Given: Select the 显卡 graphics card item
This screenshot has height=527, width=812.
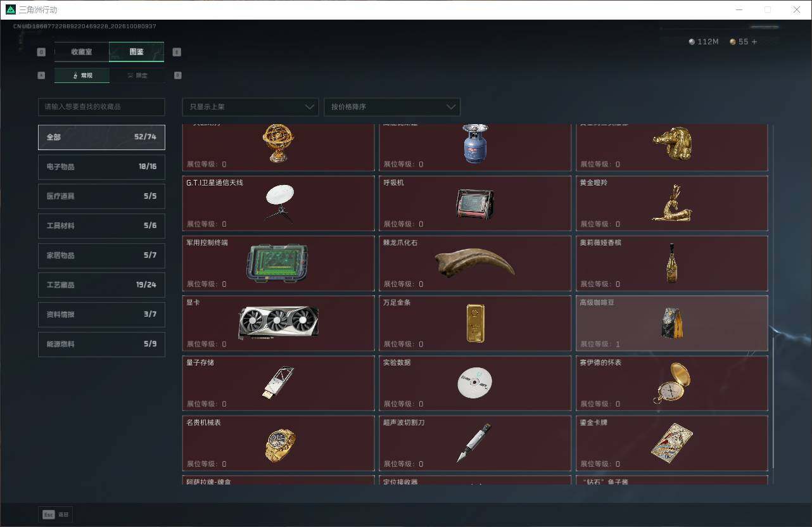Looking at the screenshot, I should click(x=278, y=324).
